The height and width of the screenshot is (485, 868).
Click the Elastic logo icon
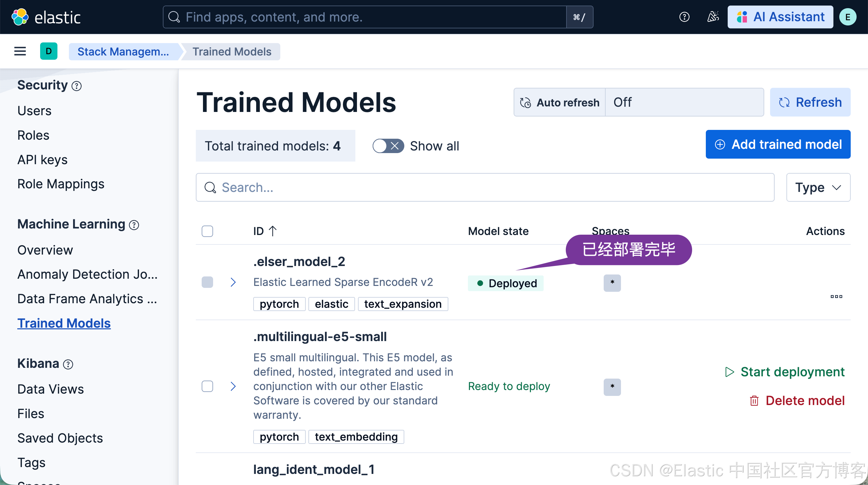point(20,17)
